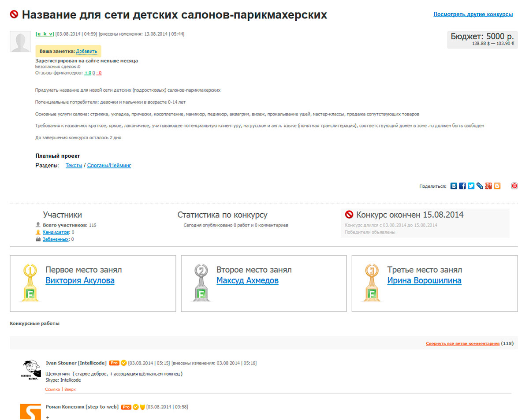Click the Бюджет: 5000 р. box
The height and width of the screenshot is (420, 529).
click(x=482, y=40)
